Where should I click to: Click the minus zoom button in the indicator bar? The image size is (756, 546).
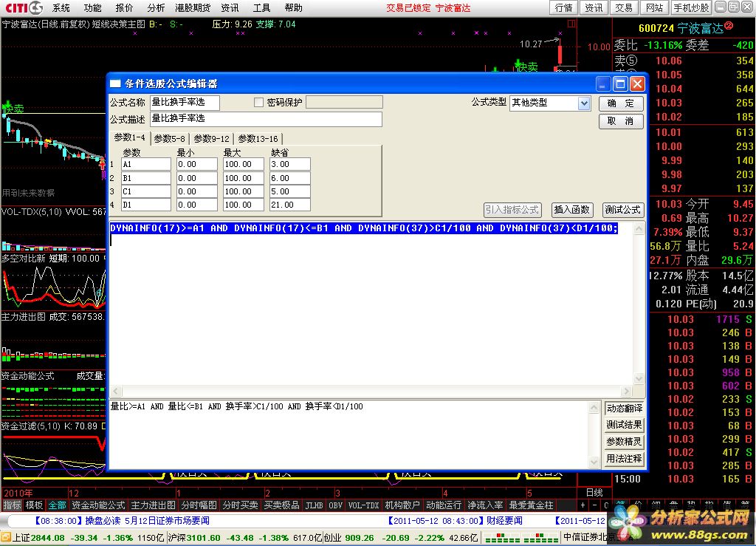click(x=594, y=505)
